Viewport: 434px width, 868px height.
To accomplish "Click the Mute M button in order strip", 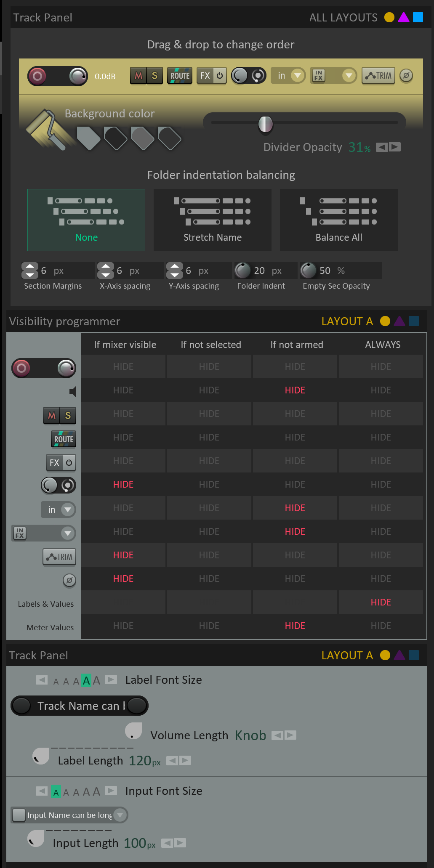I will pyautogui.click(x=138, y=76).
